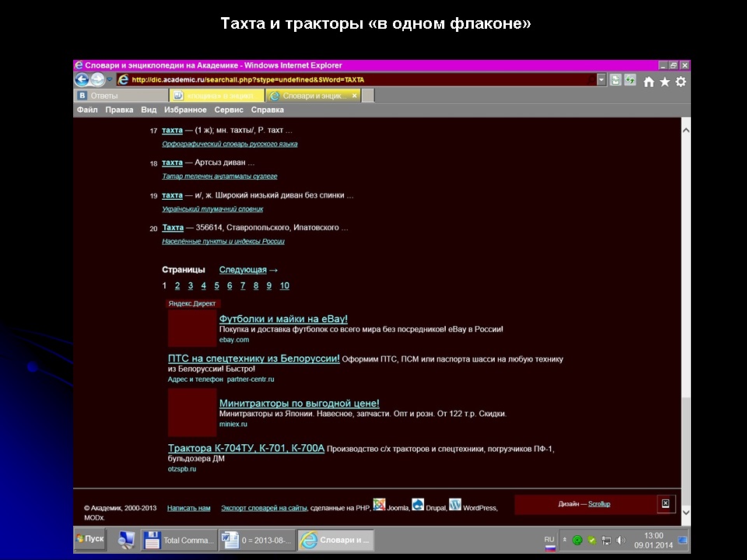Show hidden system tray icons
Screen dimensions: 747x560
(565, 540)
